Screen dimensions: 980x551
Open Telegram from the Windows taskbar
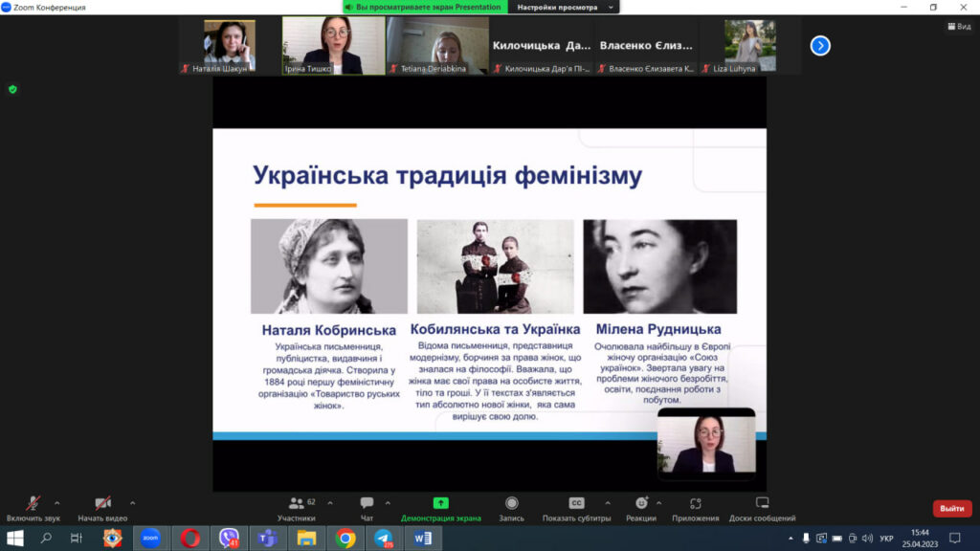coord(383,539)
